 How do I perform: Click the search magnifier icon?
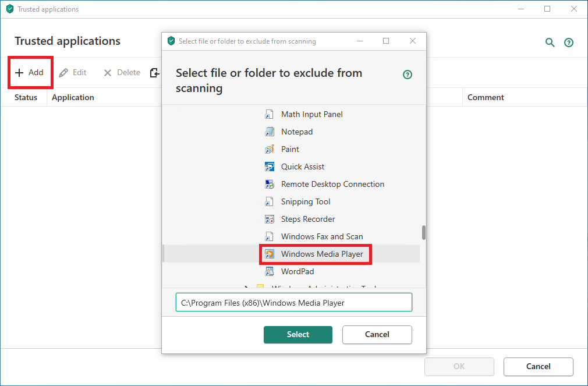[x=550, y=43]
